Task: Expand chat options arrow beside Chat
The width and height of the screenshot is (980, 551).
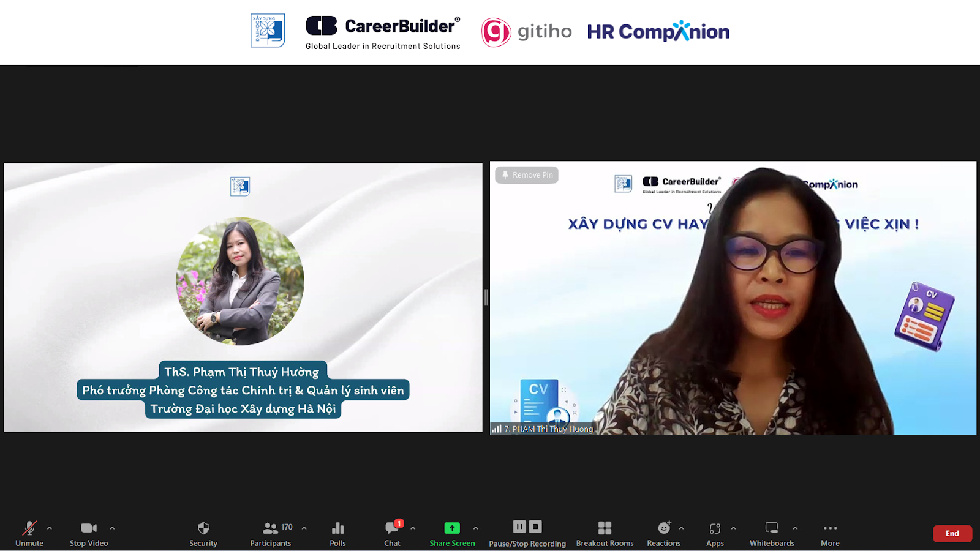Action: [x=413, y=528]
